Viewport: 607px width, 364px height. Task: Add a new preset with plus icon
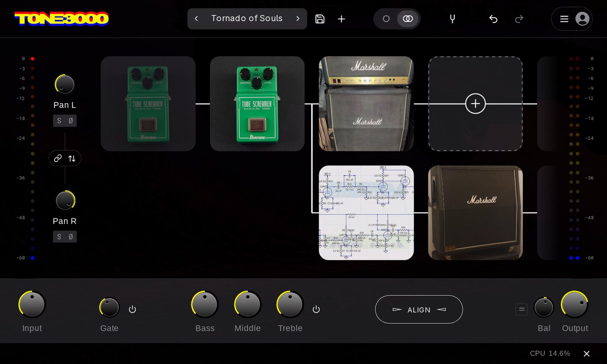pos(342,19)
